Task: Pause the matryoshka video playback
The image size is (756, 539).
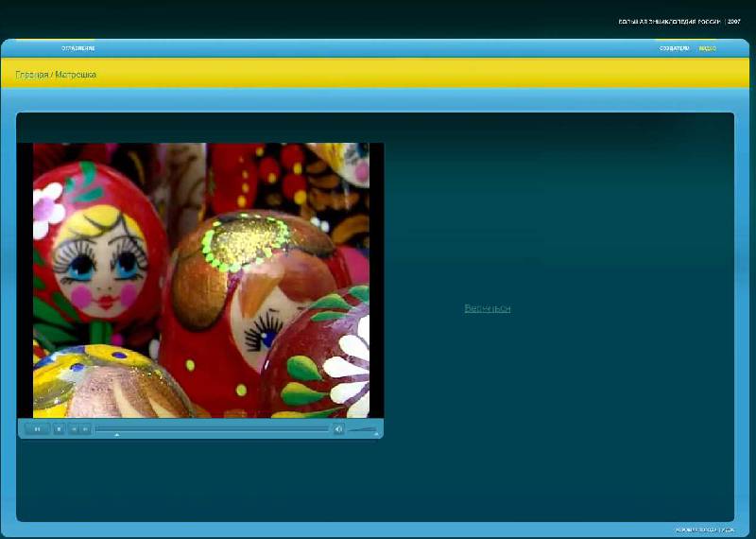Action: coord(37,429)
